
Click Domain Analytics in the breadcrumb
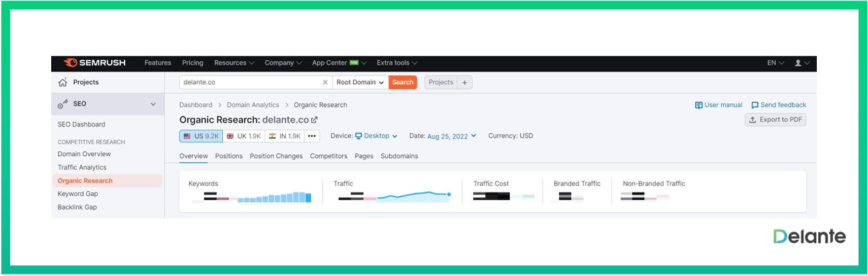[253, 105]
